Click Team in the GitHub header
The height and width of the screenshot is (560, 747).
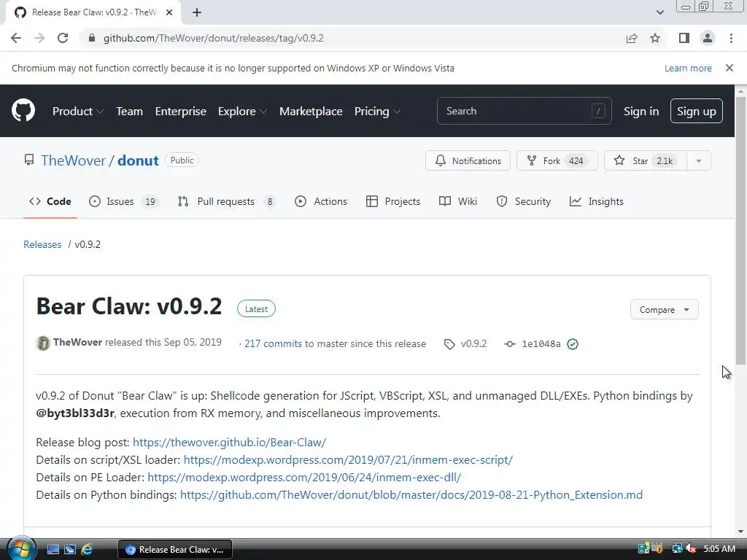click(130, 111)
